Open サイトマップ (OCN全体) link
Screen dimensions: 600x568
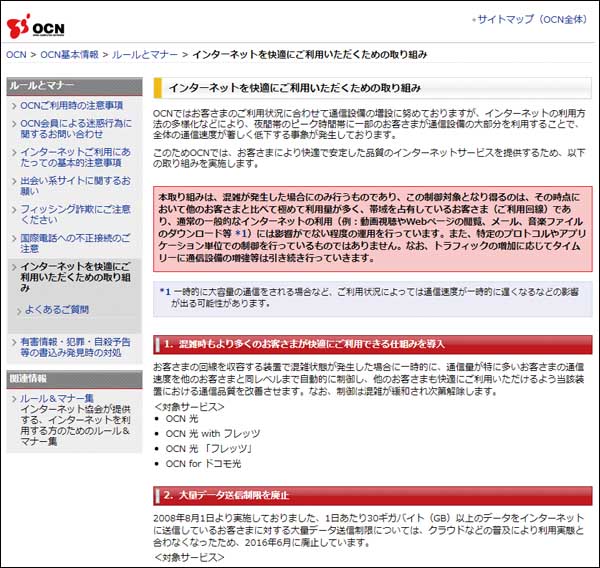pos(532,19)
